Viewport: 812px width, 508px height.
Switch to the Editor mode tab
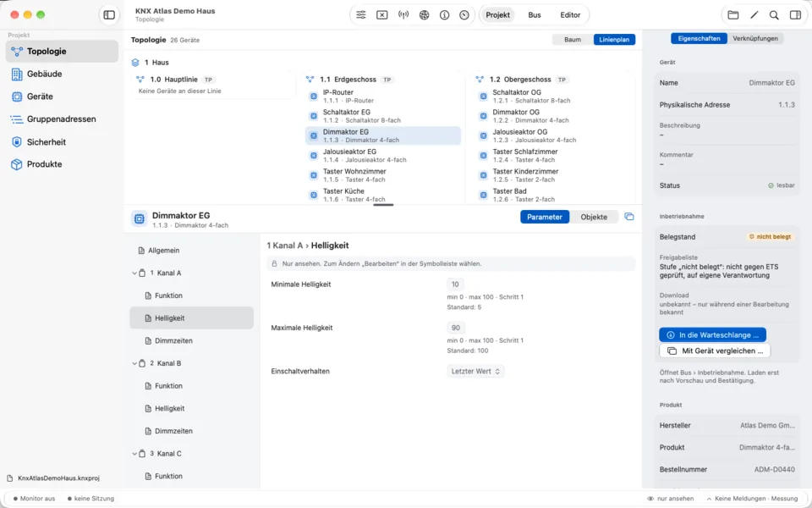coord(570,15)
